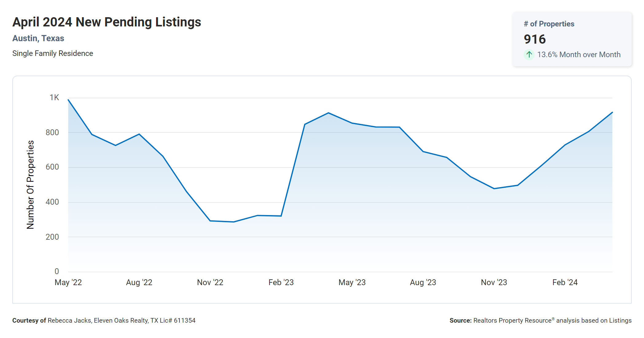The image size is (644, 338).
Task: Click the Feb '23 x-axis label
Action: pyautogui.click(x=281, y=282)
